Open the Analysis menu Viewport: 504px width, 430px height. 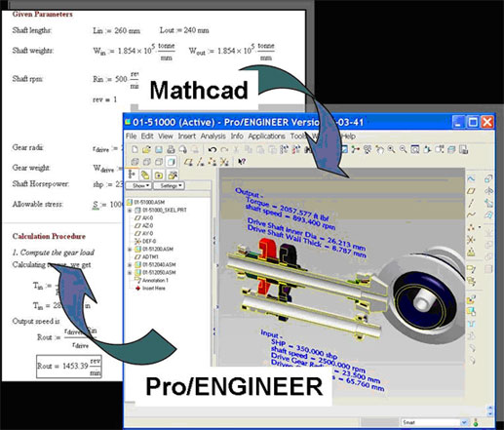pyautogui.click(x=213, y=136)
